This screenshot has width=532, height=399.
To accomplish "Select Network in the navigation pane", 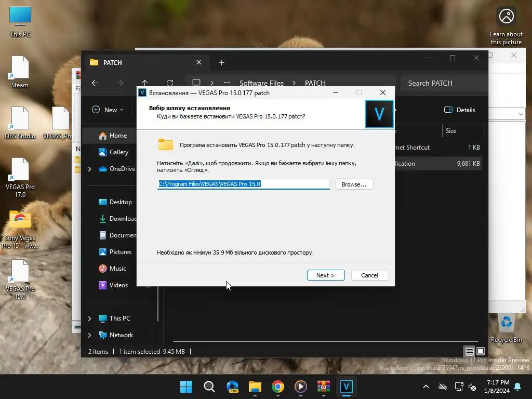I will (x=116, y=335).
